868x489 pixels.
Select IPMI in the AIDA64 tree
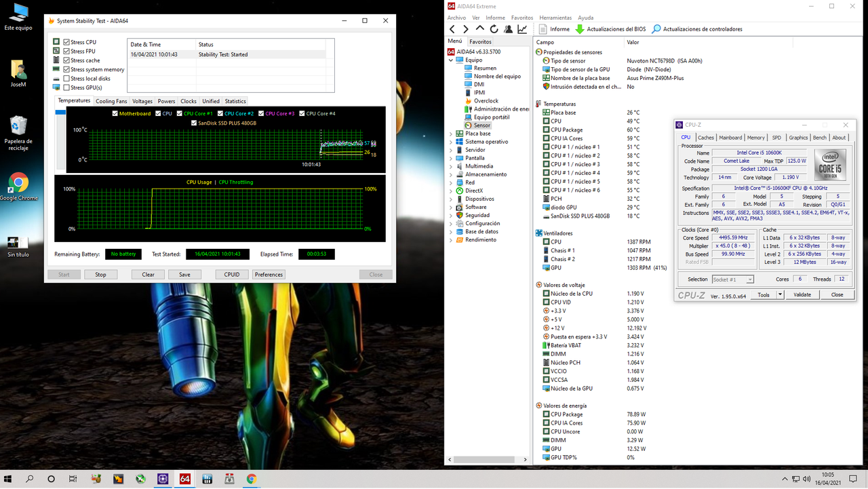[479, 92]
